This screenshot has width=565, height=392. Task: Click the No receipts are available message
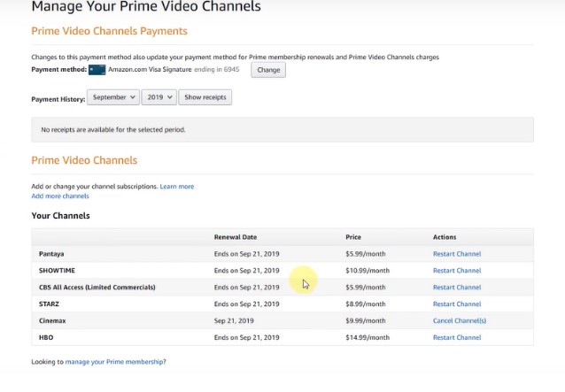[113, 129]
